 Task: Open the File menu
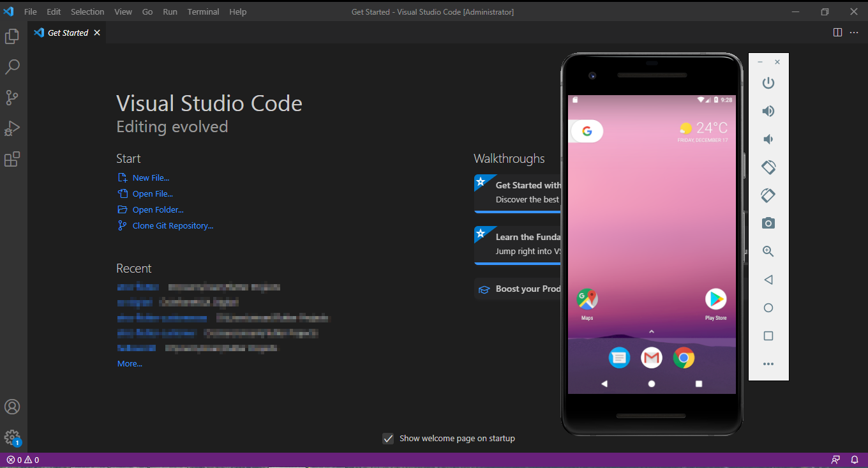(31, 11)
